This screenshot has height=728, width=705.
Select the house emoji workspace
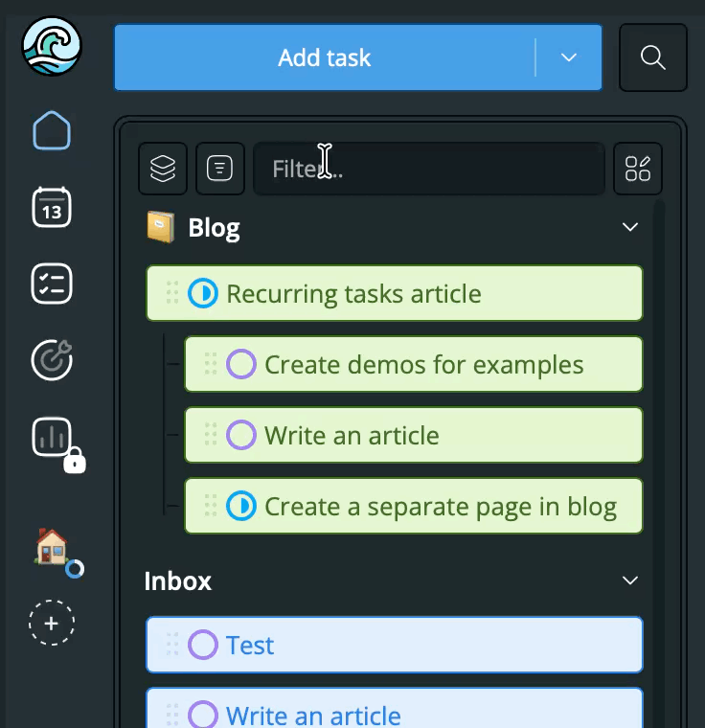click(x=52, y=546)
